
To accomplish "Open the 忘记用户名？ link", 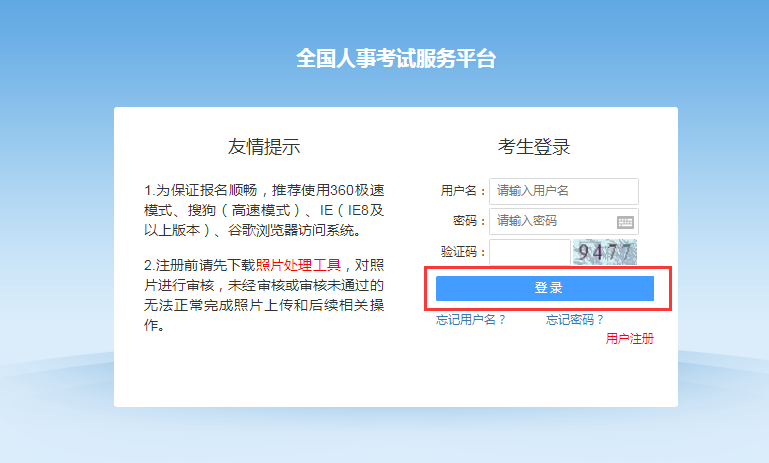I will pos(470,320).
